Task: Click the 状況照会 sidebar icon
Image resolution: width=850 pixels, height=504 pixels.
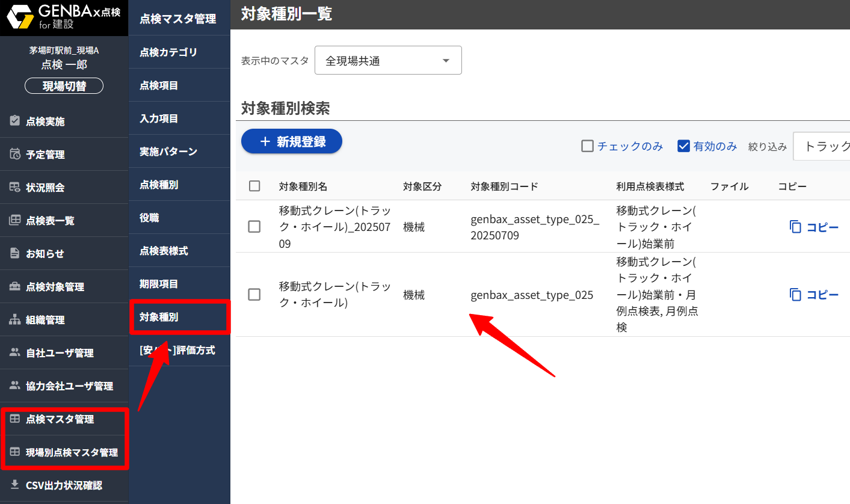Action: click(x=15, y=187)
